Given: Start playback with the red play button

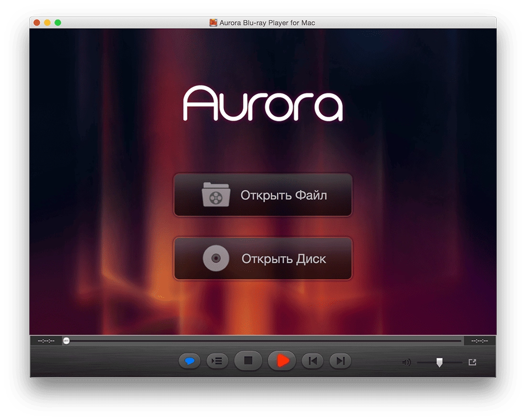Looking at the screenshot, I should [x=282, y=361].
